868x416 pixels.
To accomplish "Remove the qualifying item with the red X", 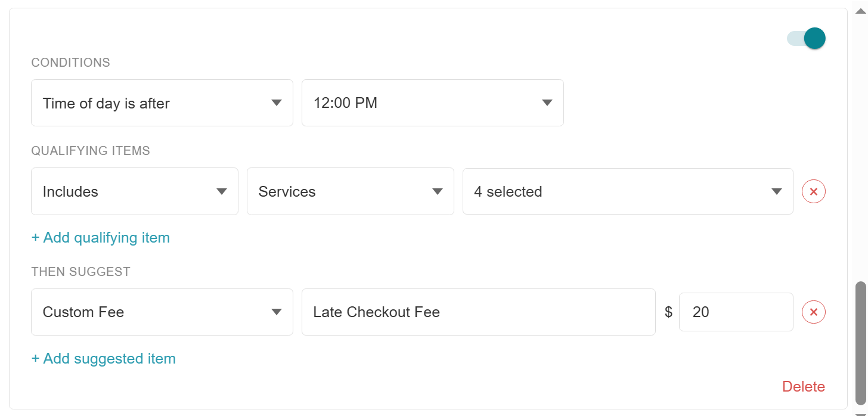I will [814, 192].
